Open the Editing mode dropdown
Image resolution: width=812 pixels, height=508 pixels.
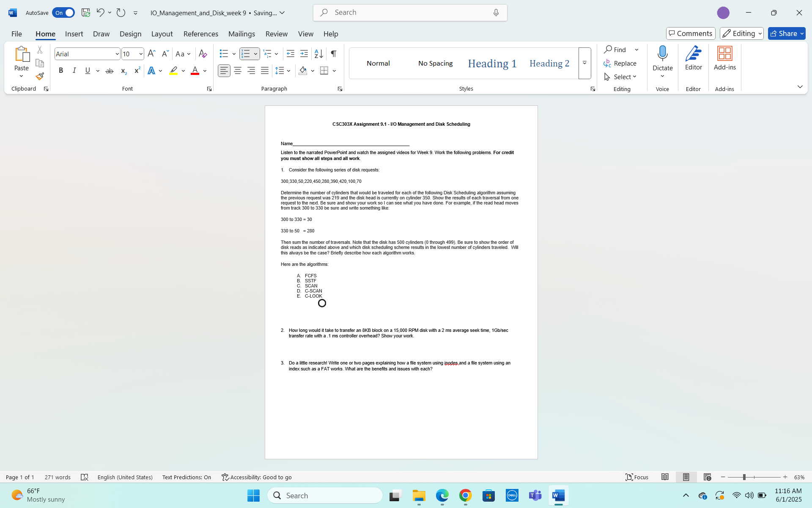742,33
